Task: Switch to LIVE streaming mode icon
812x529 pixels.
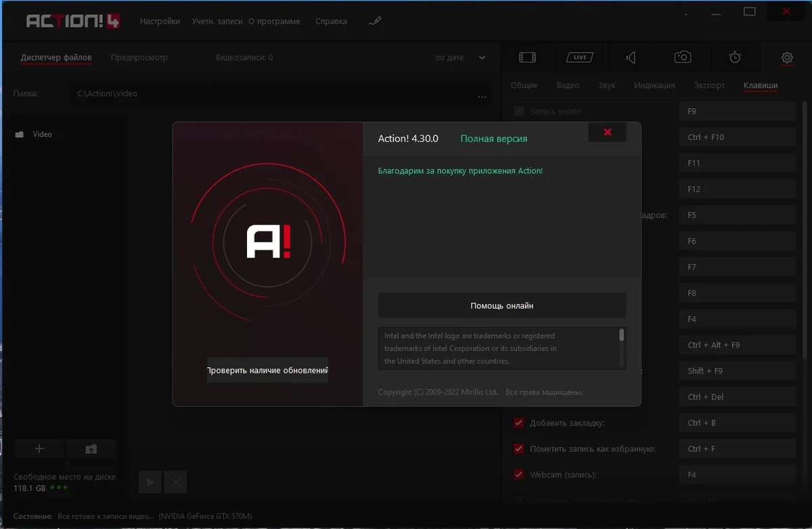Action: tap(580, 57)
